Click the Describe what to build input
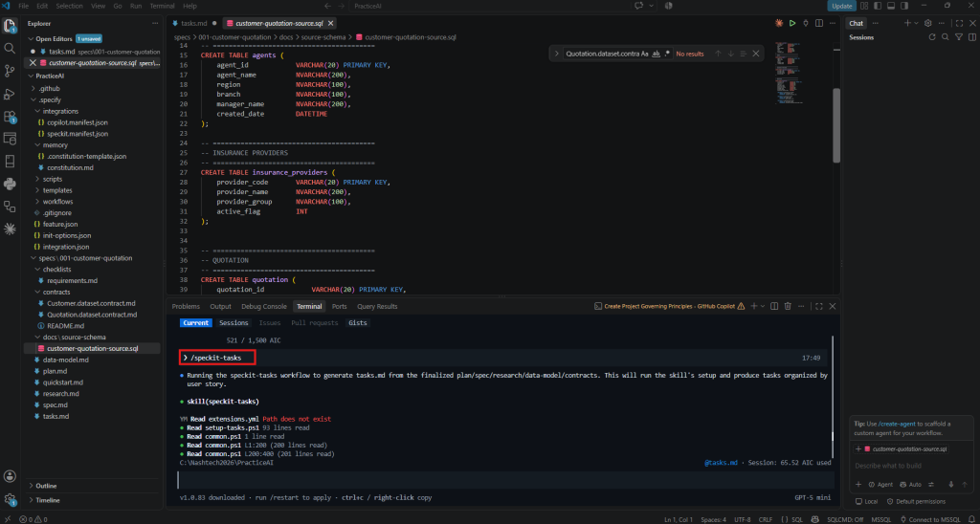Image resolution: width=980 pixels, height=524 pixels. pyautogui.click(x=911, y=466)
